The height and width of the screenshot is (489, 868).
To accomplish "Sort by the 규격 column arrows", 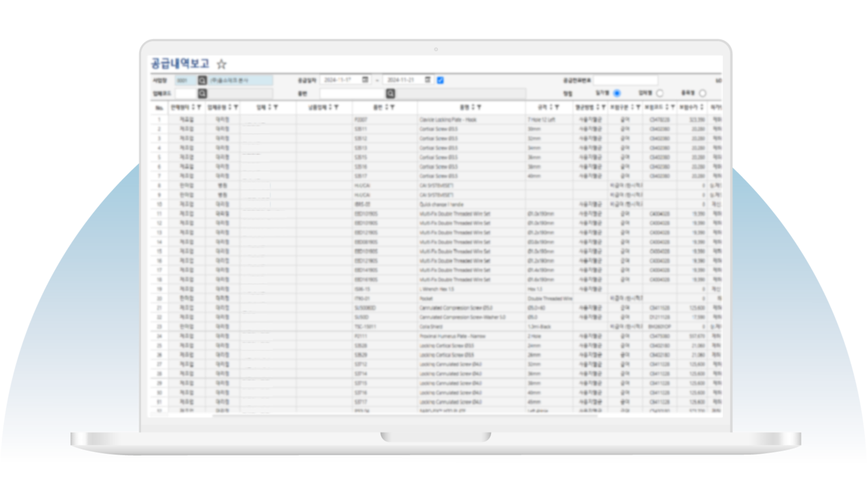I will (551, 107).
